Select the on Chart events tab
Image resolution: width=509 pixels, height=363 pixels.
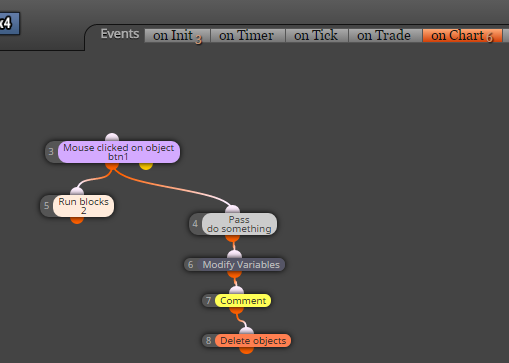tap(462, 35)
